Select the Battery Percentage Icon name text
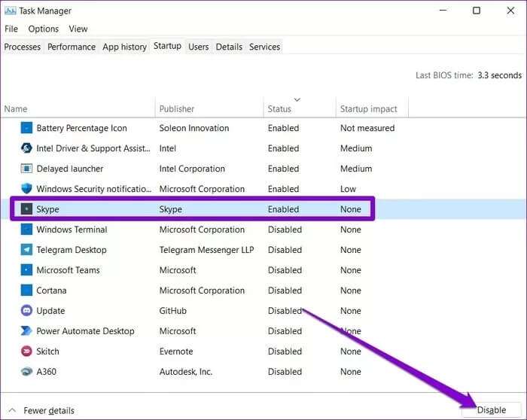 (x=81, y=128)
